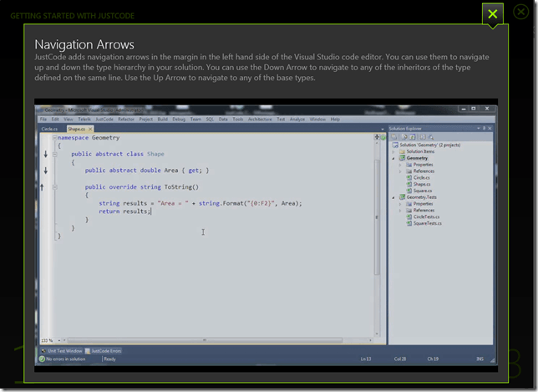This screenshot has width=538, height=392.
Task: Collapse the class Shape outlining block
Action: coord(54,155)
